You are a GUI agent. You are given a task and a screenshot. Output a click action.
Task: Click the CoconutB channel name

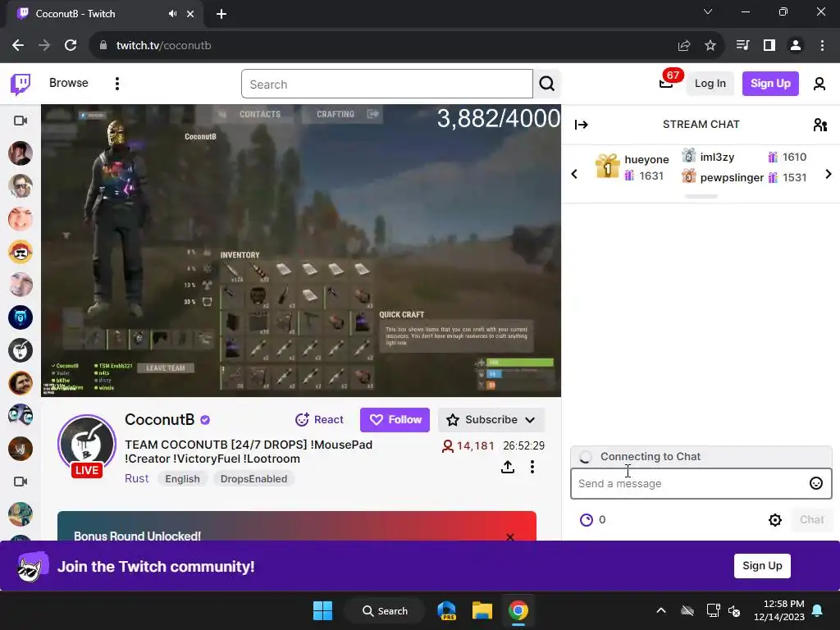(160, 419)
